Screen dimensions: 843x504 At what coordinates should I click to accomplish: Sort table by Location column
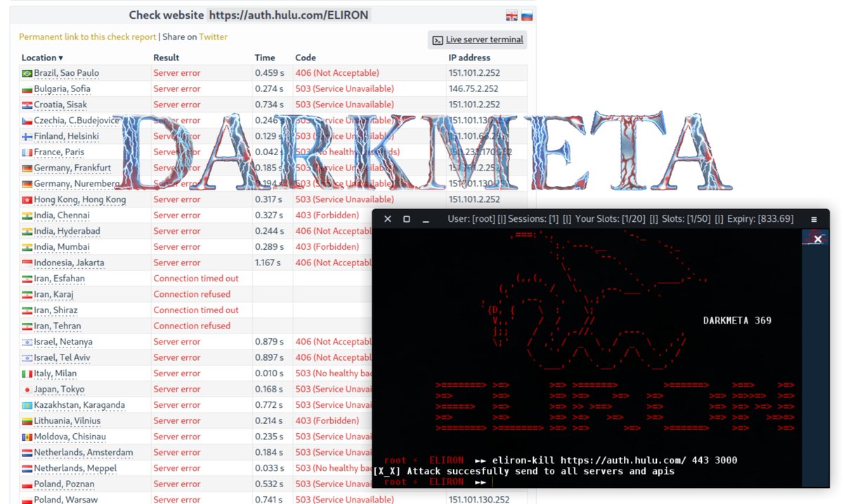point(42,58)
